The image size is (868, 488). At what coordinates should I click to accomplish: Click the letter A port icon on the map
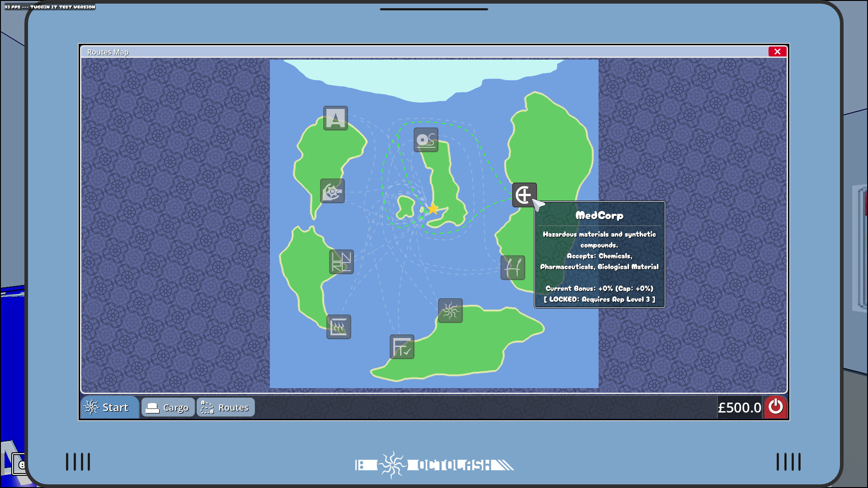335,118
